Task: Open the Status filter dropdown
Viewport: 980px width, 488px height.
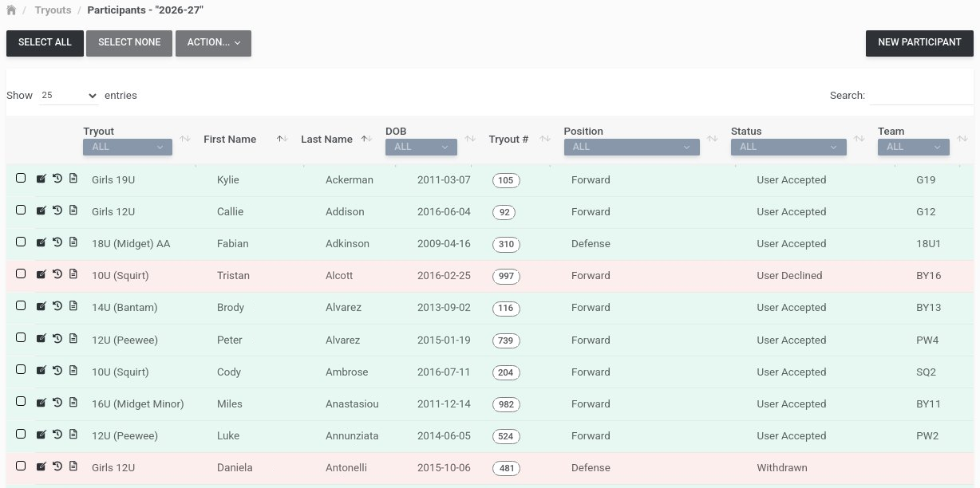Action: point(788,147)
